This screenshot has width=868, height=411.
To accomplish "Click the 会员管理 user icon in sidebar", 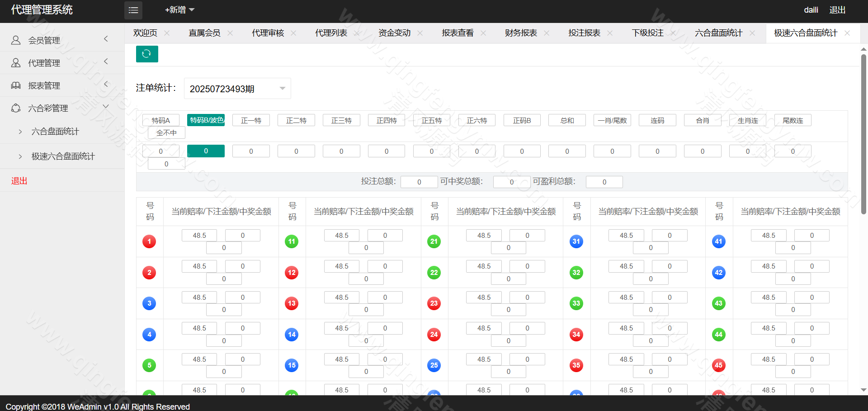I will coord(16,40).
